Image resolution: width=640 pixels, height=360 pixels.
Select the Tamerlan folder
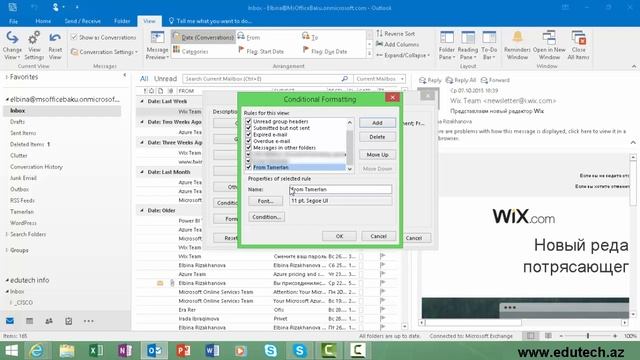[22, 212]
